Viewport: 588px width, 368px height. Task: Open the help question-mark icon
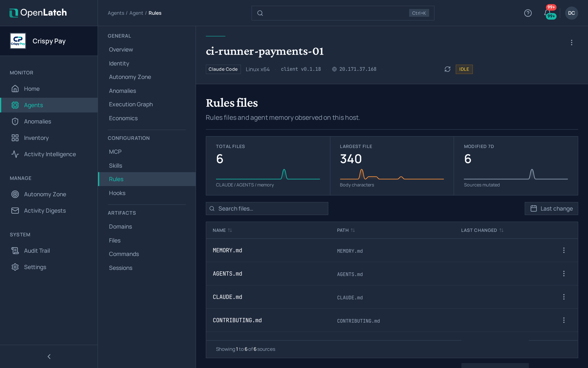(x=528, y=13)
